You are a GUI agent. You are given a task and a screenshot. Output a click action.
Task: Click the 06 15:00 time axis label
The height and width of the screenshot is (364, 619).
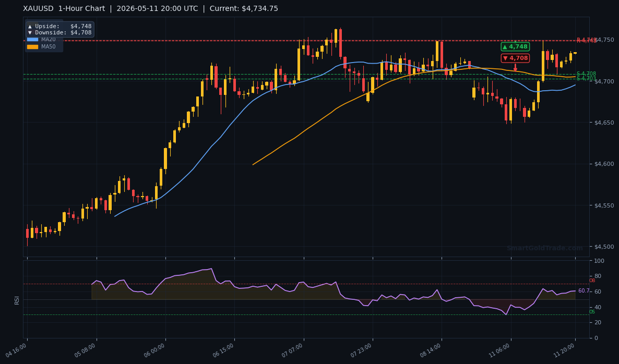tap(223, 350)
